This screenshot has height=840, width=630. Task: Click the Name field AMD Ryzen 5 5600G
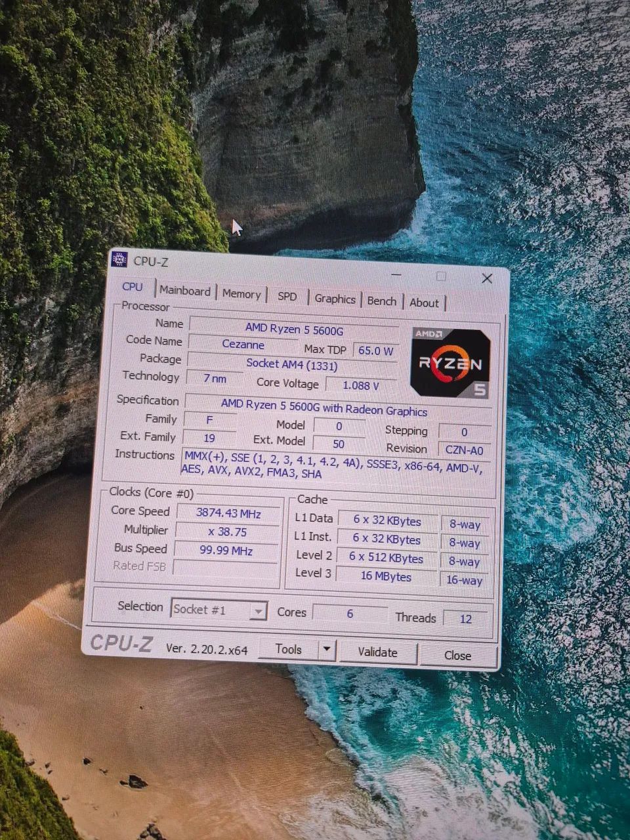pos(294,329)
